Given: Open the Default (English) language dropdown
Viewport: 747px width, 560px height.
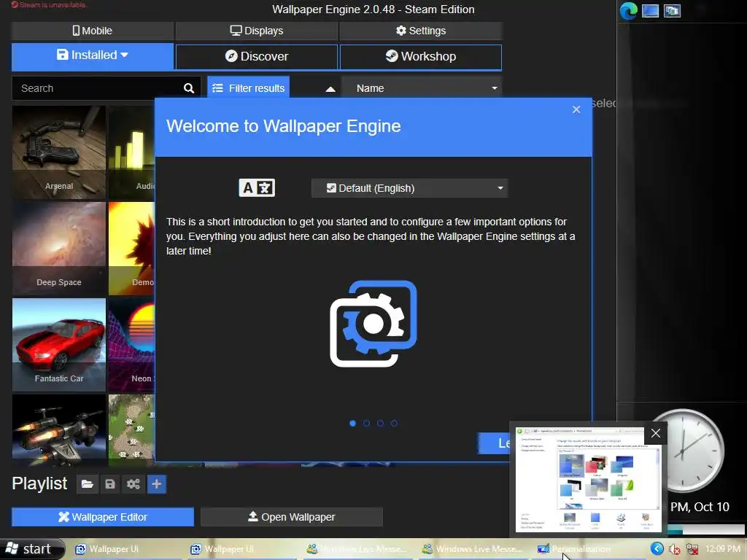Looking at the screenshot, I should pyautogui.click(x=410, y=188).
